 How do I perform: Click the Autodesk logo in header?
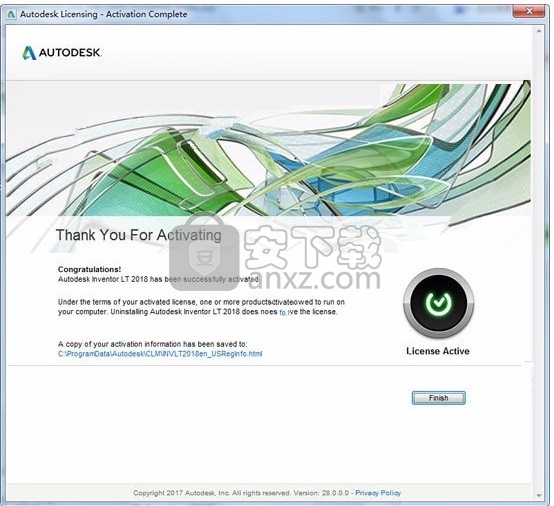[x=62, y=53]
